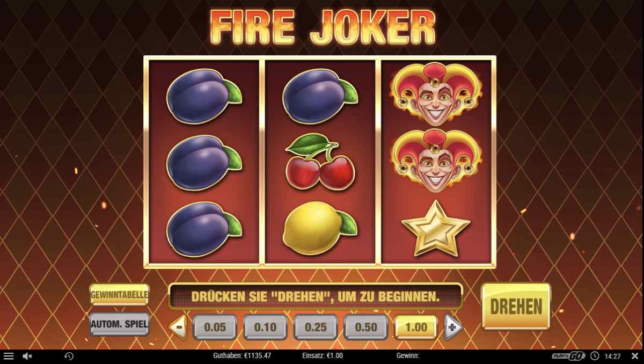Click the top joker symbol
Viewport: 644px width, 364px height.
(436, 94)
